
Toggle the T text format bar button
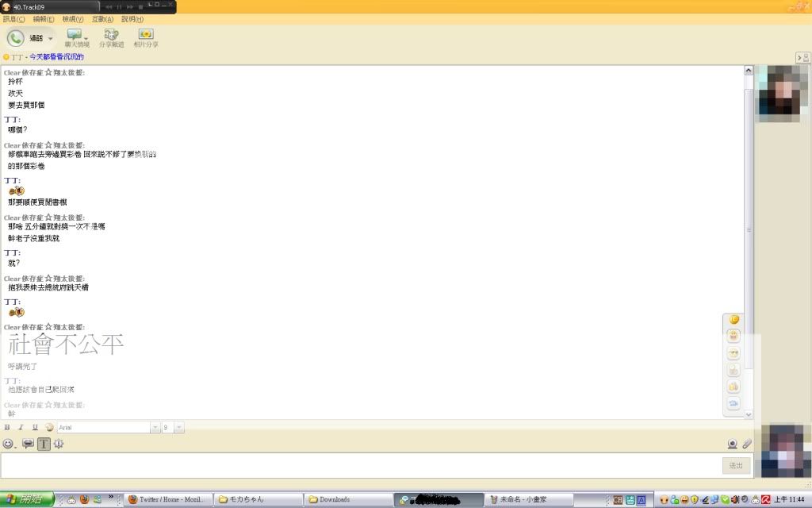point(44,444)
